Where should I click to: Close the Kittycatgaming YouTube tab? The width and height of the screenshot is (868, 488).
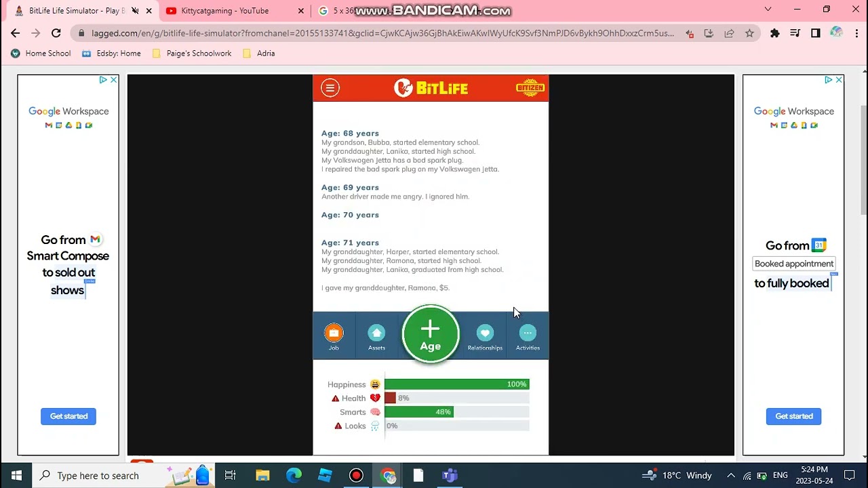300,11
